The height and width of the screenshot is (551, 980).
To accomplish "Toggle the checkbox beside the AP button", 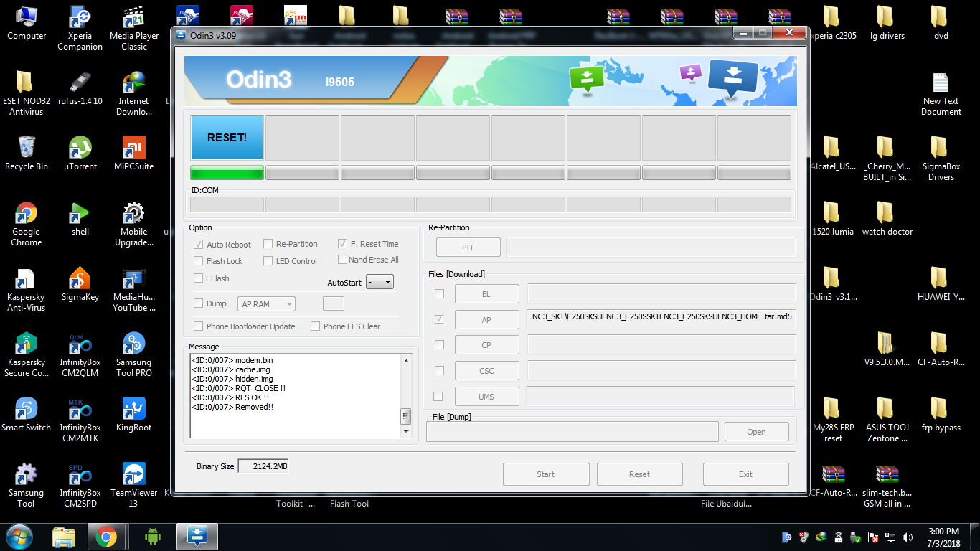I will pyautogui.click(x=439, y=319).
